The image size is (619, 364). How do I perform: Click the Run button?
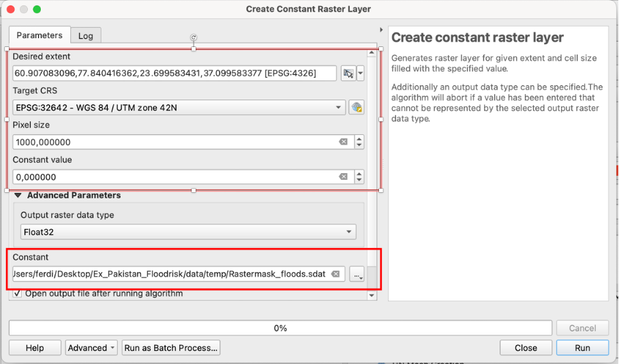pyautogui.click(x=582, y=348)
